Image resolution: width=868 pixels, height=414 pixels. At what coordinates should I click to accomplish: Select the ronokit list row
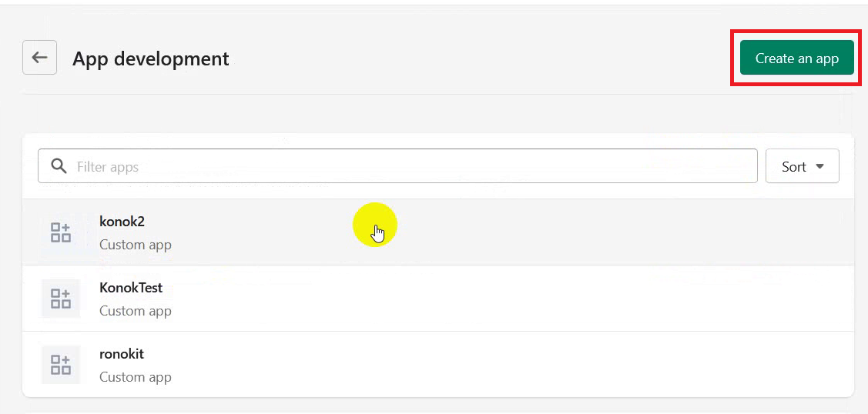point(438,364)
